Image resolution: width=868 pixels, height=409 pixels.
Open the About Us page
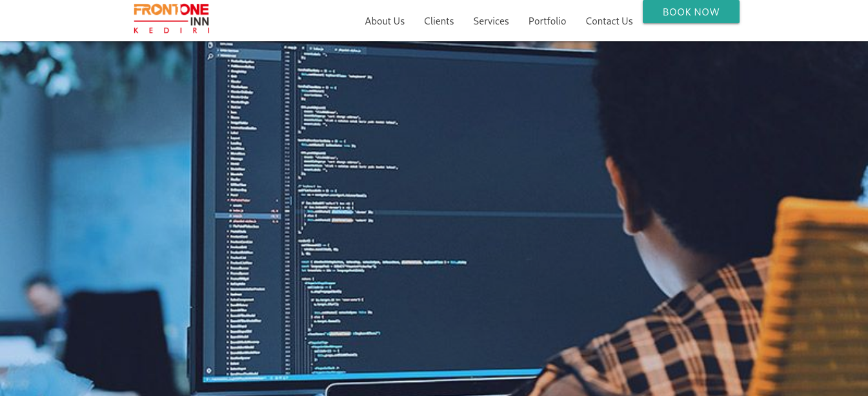[385, 21]
